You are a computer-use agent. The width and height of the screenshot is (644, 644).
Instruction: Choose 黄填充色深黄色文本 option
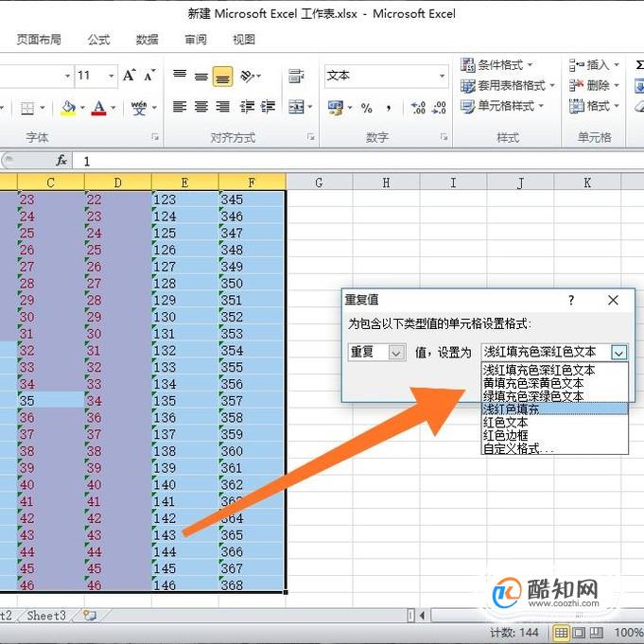tap(554, 383)
